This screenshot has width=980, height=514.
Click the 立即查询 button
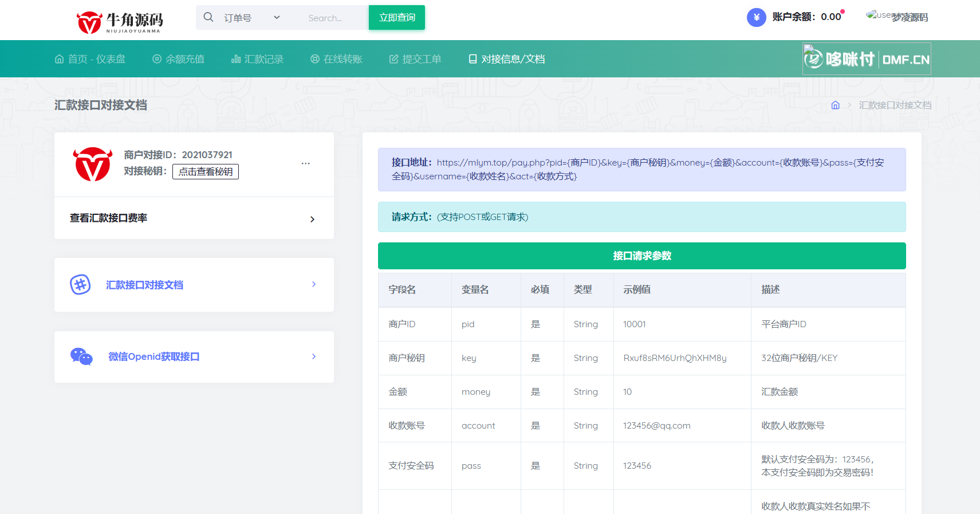[x=397, y=17]
